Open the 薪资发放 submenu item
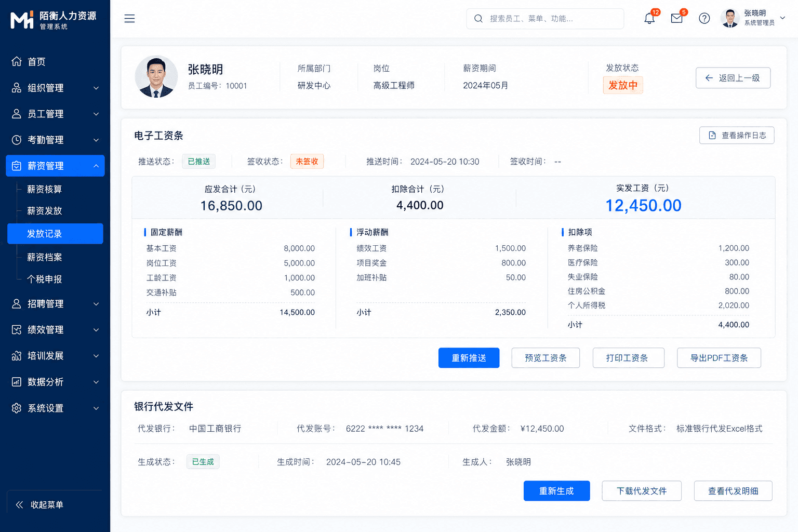This screenshot has height=532, width=798. click(45, 211)
